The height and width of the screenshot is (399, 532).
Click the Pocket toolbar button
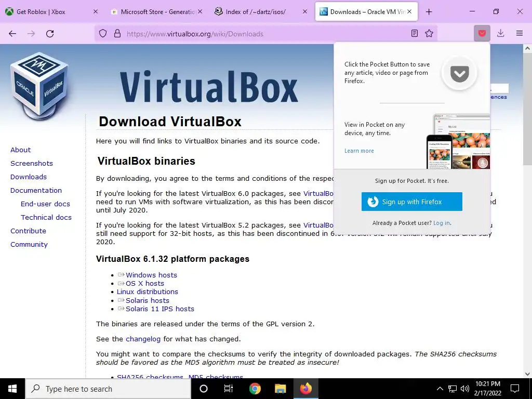click(482, 33)
